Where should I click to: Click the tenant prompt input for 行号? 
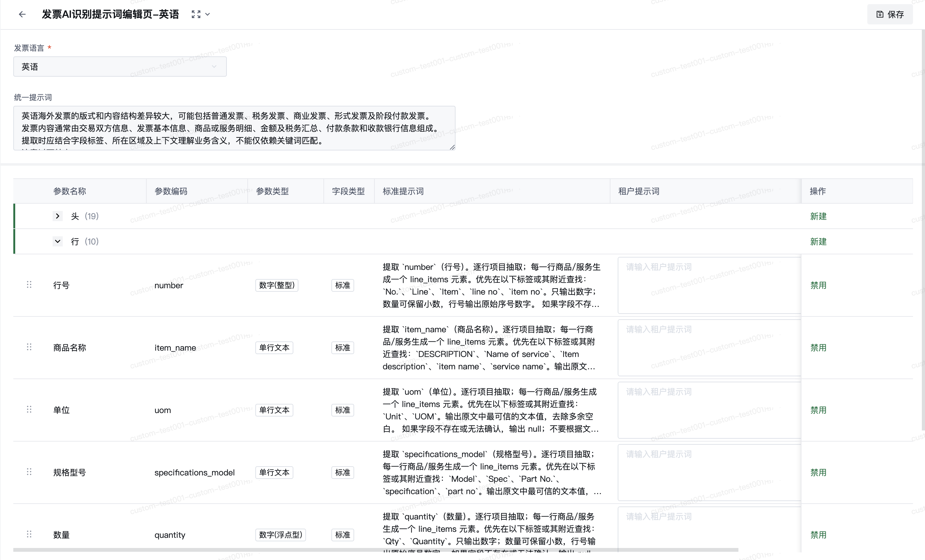click(x=710, y=285)
